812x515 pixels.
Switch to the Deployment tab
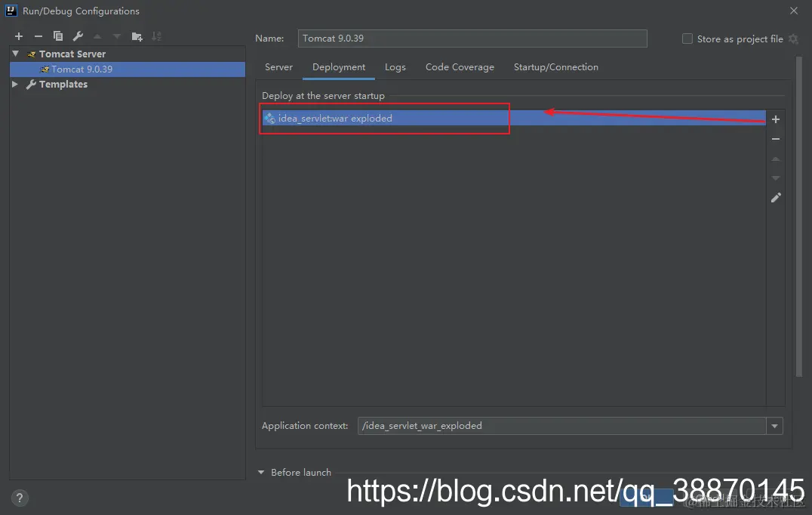point(339,67)
